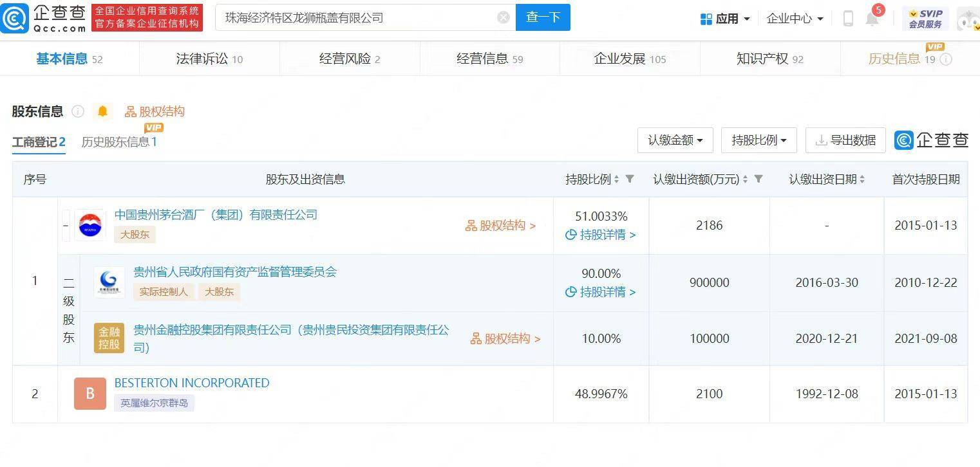Open 贵州省人民政府国有资产监督管理委员会 link
The height and width of the screenshot is (467, 980).
tap(235, 272)
